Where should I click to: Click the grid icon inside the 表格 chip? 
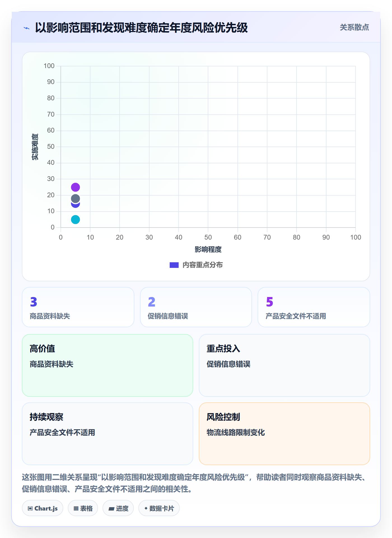(76, 509)
